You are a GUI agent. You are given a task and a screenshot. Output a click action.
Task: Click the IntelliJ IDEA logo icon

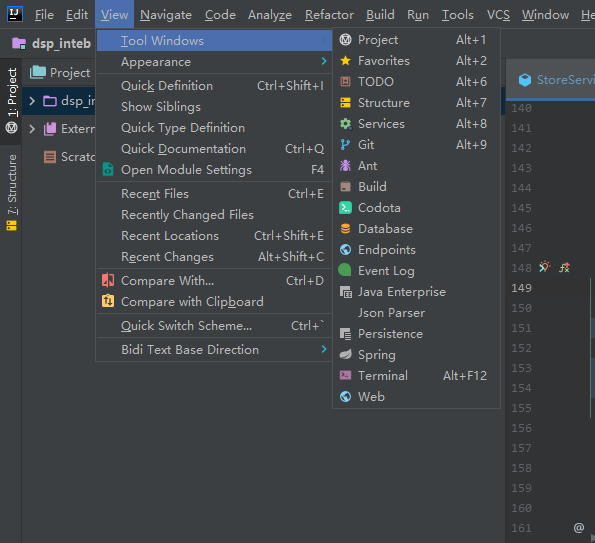[x=15, y=14]
